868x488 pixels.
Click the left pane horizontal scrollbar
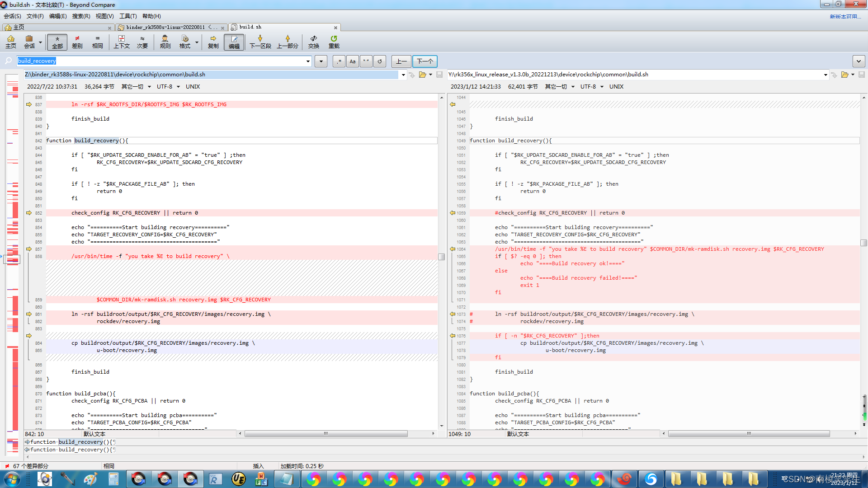[x=326, y=433]
